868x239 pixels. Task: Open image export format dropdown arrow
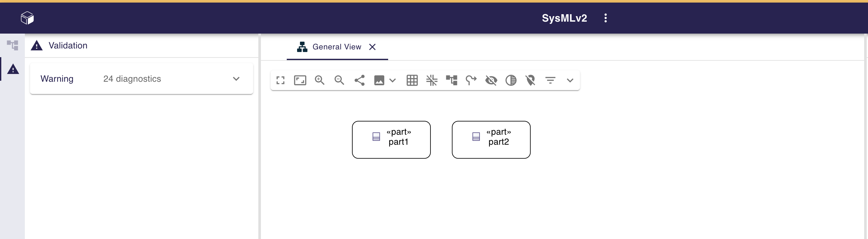tap(393, 80)
